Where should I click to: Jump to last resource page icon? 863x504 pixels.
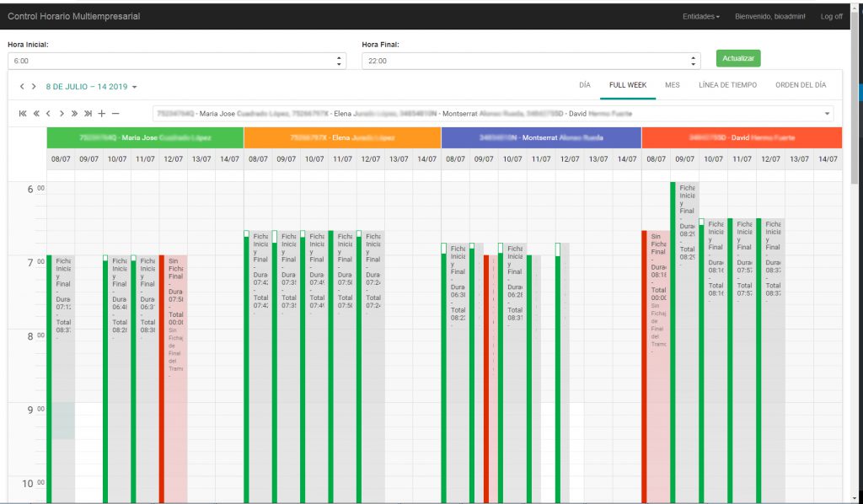click(88, 113)
